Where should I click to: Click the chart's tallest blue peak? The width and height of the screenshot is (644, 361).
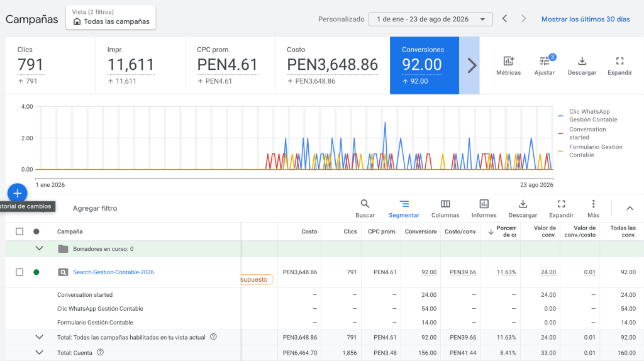[385, 123]
